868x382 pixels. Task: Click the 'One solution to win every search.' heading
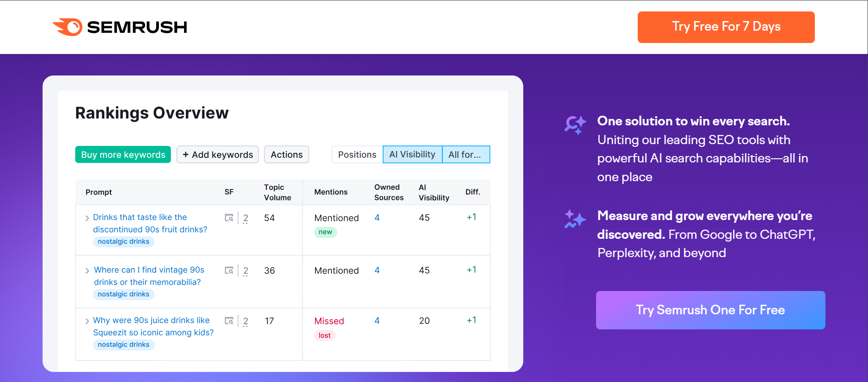click(694, 121)
